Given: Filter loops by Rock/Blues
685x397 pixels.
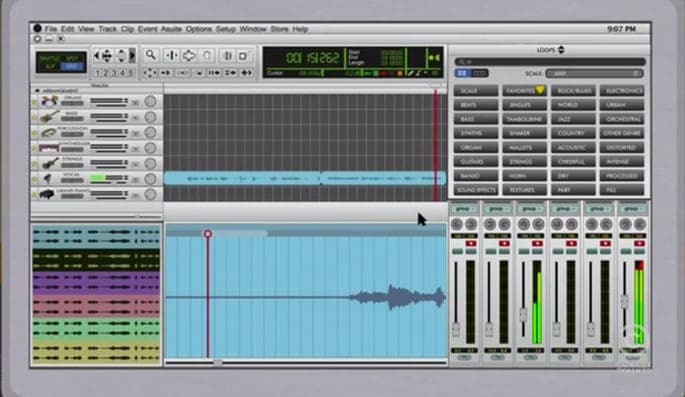Looking at the screenshot, I should coord(574,90).
